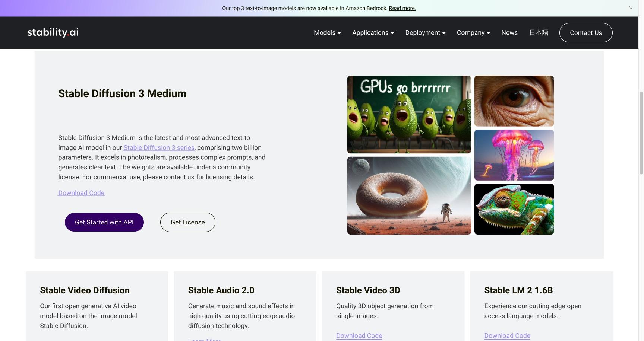Click Download Code under Stable Video 3D

359,335
